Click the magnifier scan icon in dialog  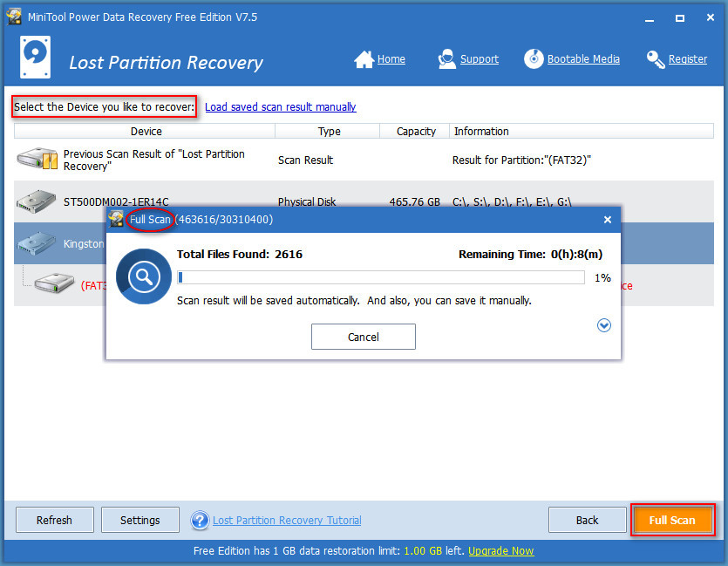144,276
